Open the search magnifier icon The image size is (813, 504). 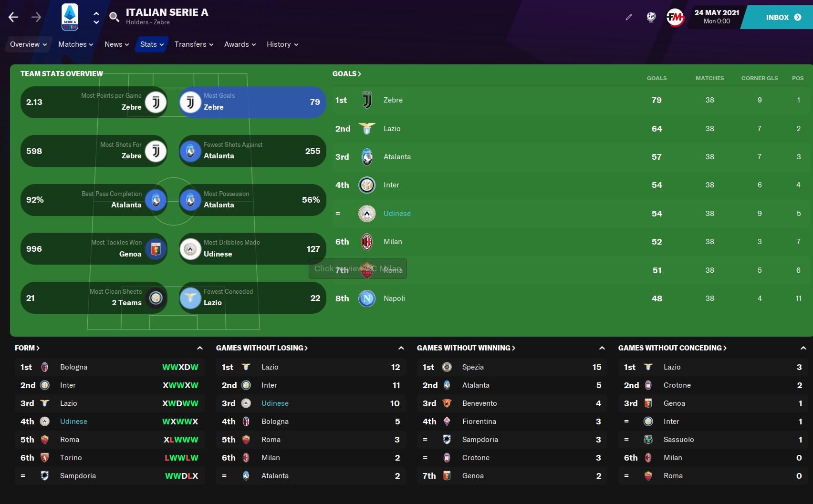click(114, 18)
